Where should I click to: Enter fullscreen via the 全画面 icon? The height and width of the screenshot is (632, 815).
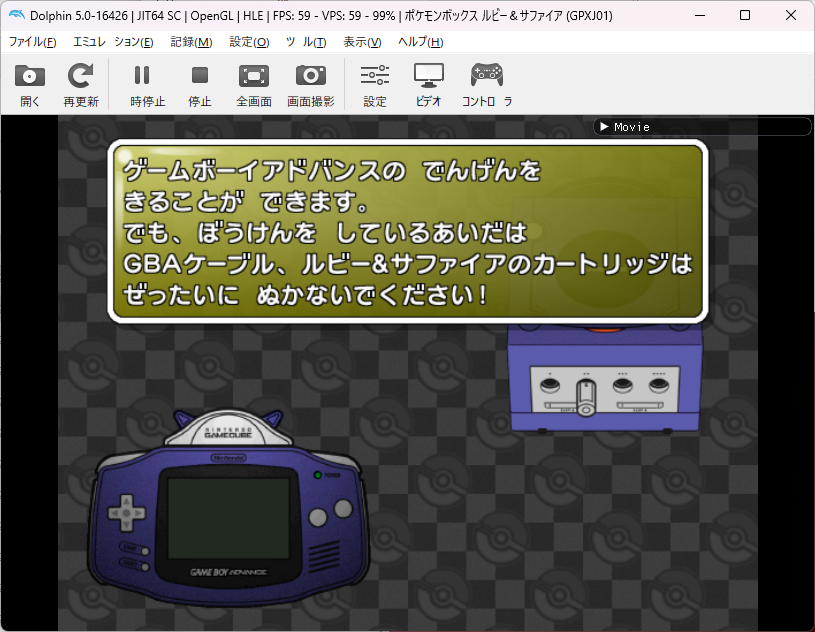pyautogui.click(x=254, y=85)
